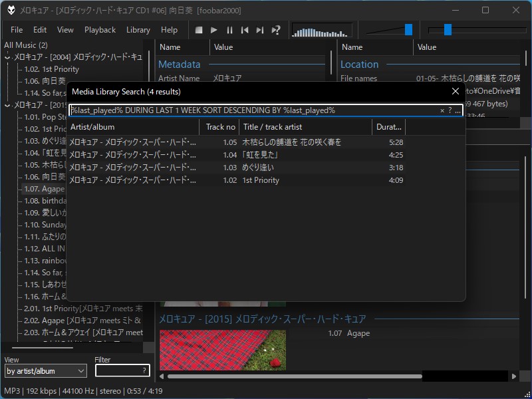Viewport: 532px width, 399px height.
Task: Open the Library menu
Action: pyautogui.click(x=138, y=29)
